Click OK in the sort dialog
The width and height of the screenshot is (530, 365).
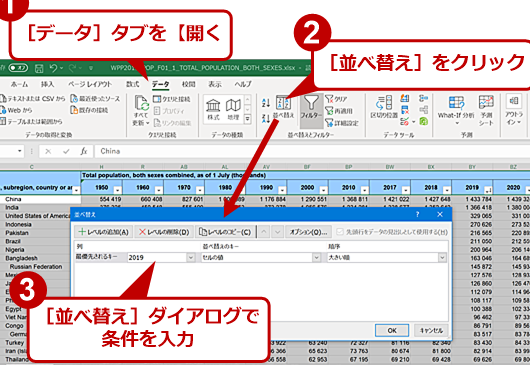(392, 330)
